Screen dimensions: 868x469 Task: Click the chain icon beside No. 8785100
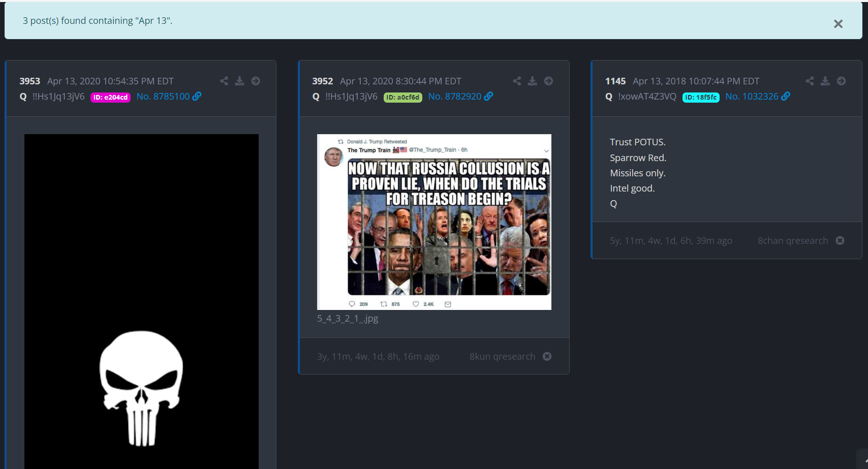click(197, 96)
